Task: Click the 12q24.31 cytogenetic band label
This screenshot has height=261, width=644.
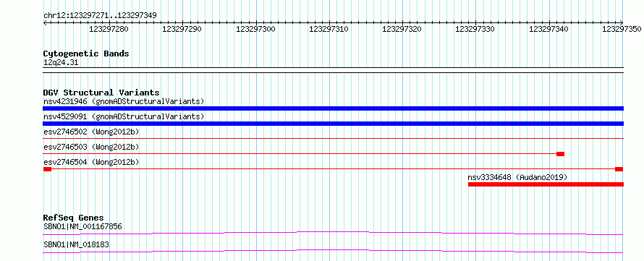Action: click(x=61, y=63)
